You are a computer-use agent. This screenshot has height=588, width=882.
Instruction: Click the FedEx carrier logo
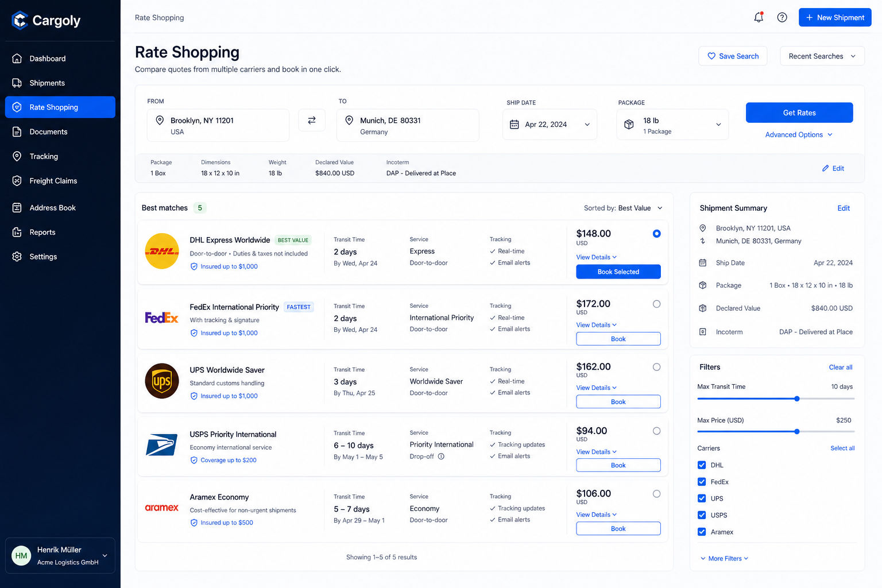(x=161, y=318)
